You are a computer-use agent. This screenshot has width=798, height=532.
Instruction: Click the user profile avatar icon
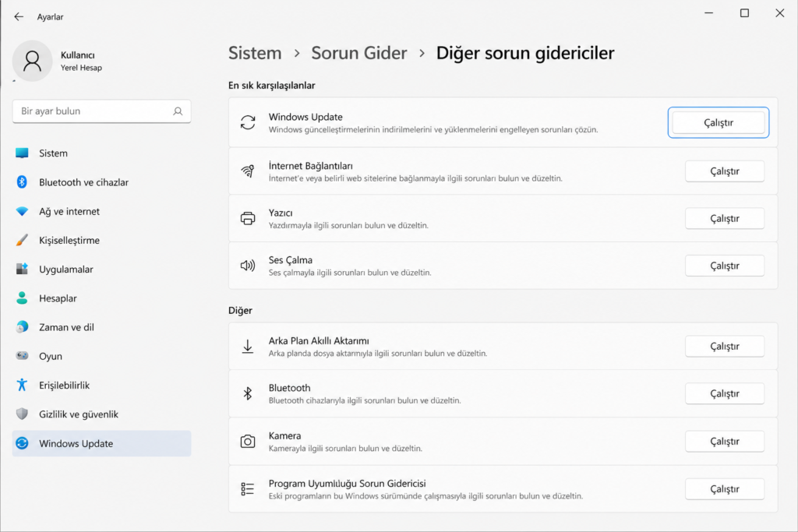tap(32, 61)
